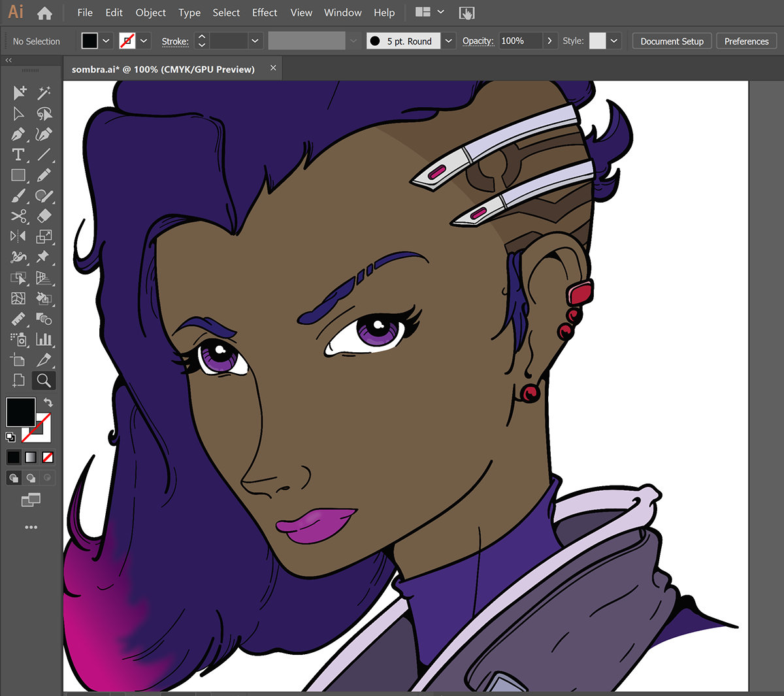Open the View menu

pos(301,12)
